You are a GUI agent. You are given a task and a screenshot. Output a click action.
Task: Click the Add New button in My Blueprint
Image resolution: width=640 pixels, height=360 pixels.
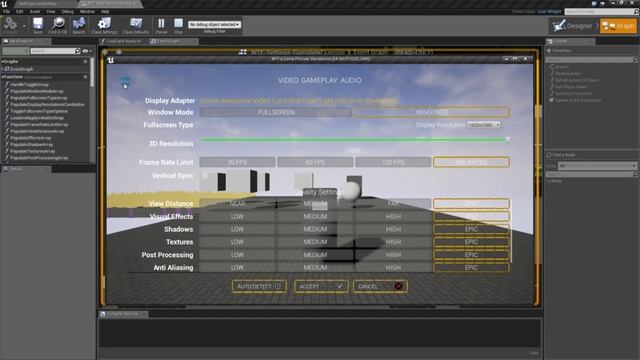(15, 51)
